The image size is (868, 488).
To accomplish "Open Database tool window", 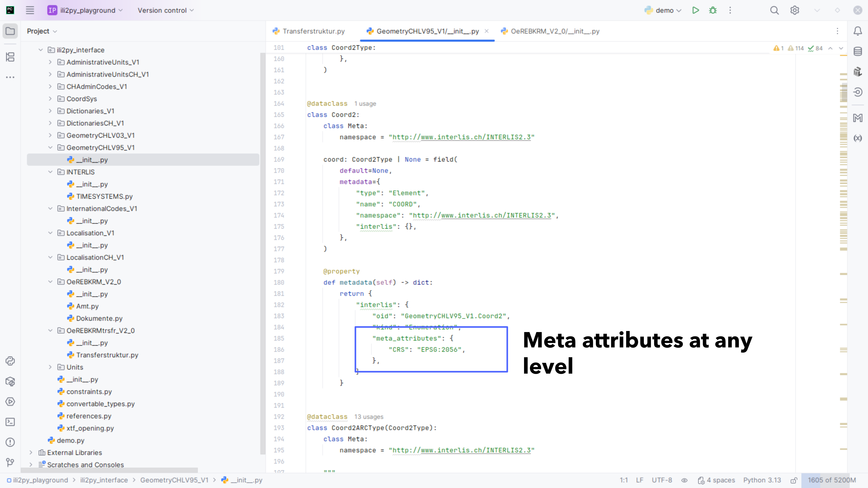I will [858, 52].
